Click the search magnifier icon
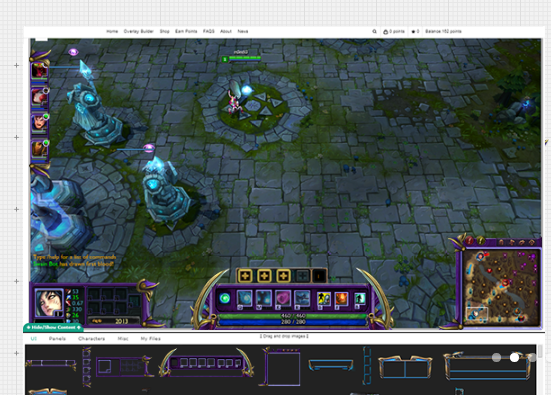This screenshot has width=551, height=408. click(x=374, y=31)
